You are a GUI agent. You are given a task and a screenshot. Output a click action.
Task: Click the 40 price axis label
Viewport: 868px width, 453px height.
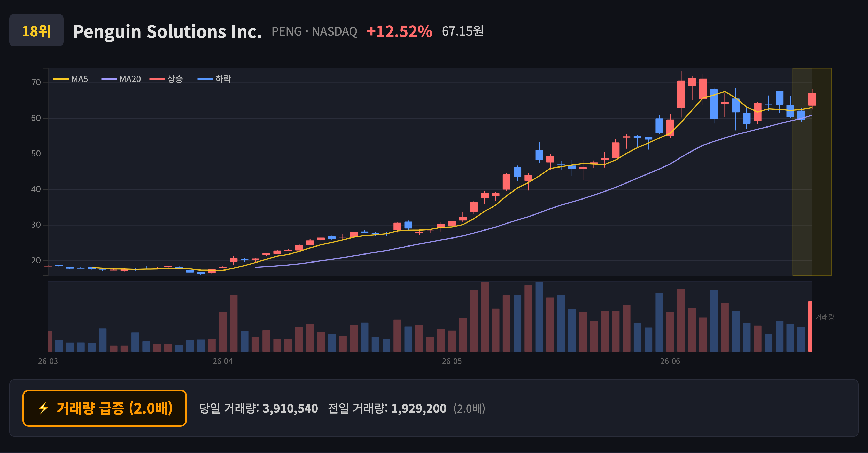(x=36, y=189)
